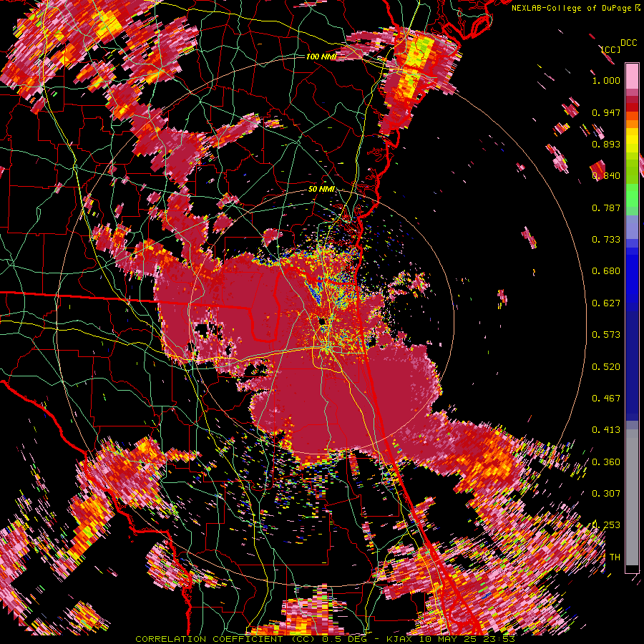Click the 0.467 scale value
Screen dimensions: 644x644
(606, 399)
